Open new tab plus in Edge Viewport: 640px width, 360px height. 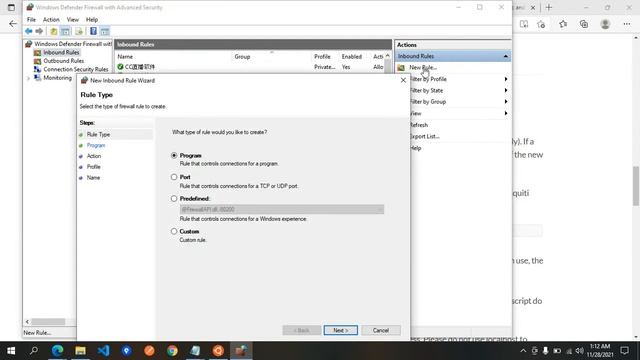tap(549, 7)
